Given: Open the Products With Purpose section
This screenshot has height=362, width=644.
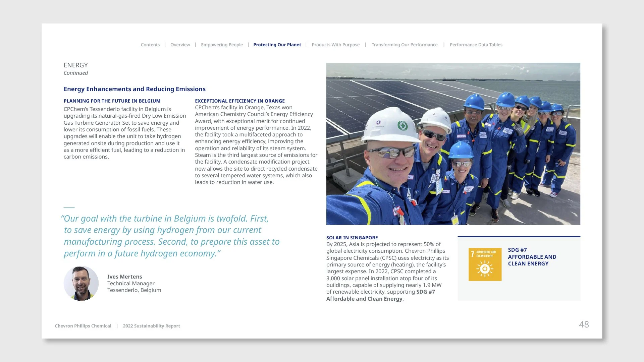Looking at the screenshot, I should tap(335, 45).
